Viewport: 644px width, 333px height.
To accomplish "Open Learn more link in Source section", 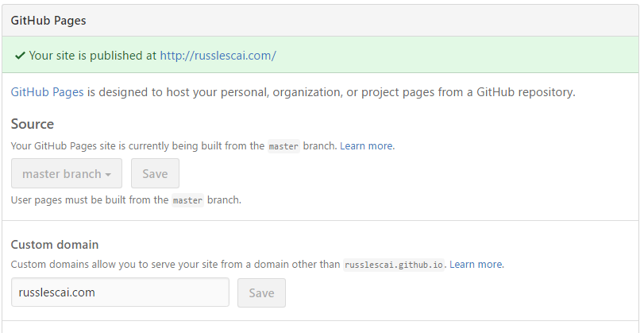I will [366, 146].
